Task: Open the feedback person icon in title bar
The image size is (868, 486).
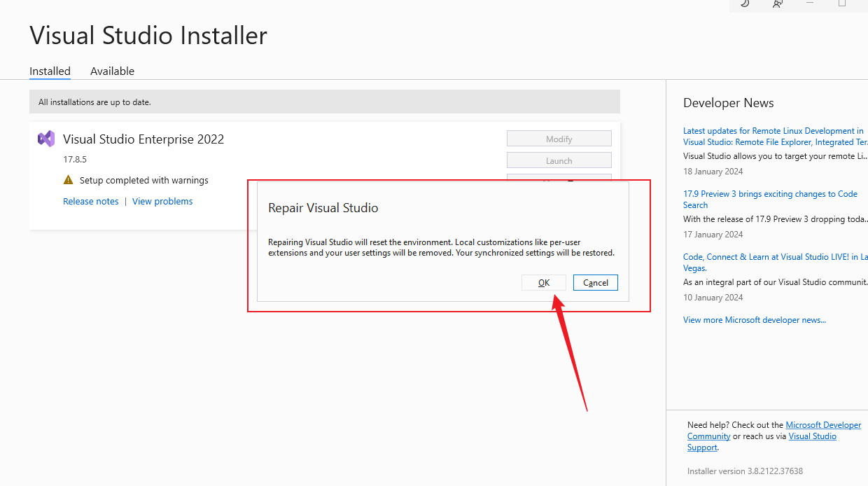Action: point(778,4)
